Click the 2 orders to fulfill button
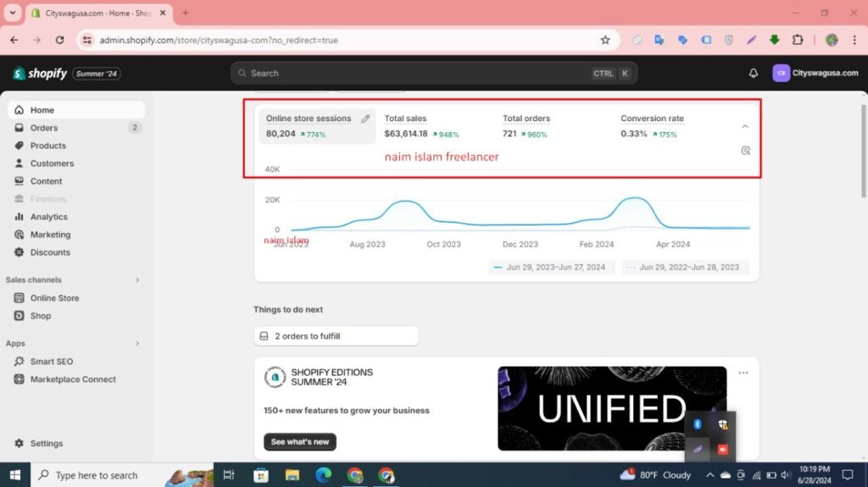 [x=336, y=336]
